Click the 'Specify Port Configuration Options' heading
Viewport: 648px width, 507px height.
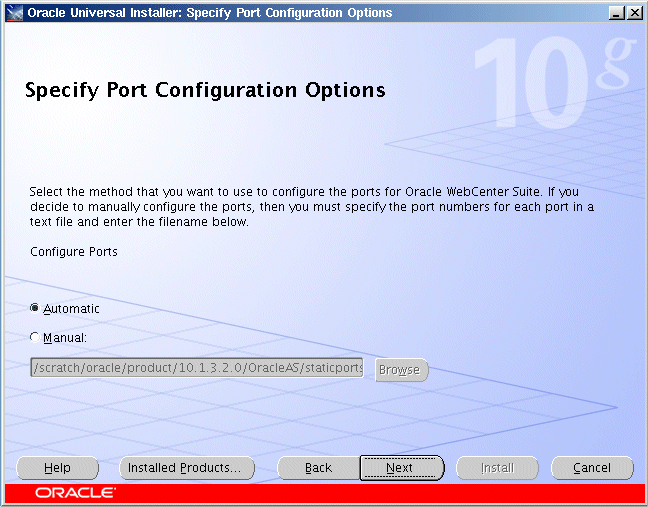[x=205, y=90]
